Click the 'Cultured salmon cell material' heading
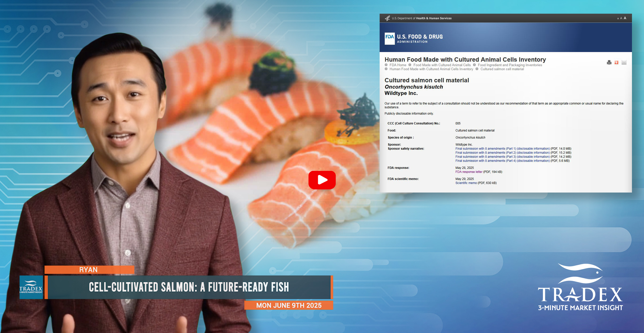 click(x=427, y=80)
